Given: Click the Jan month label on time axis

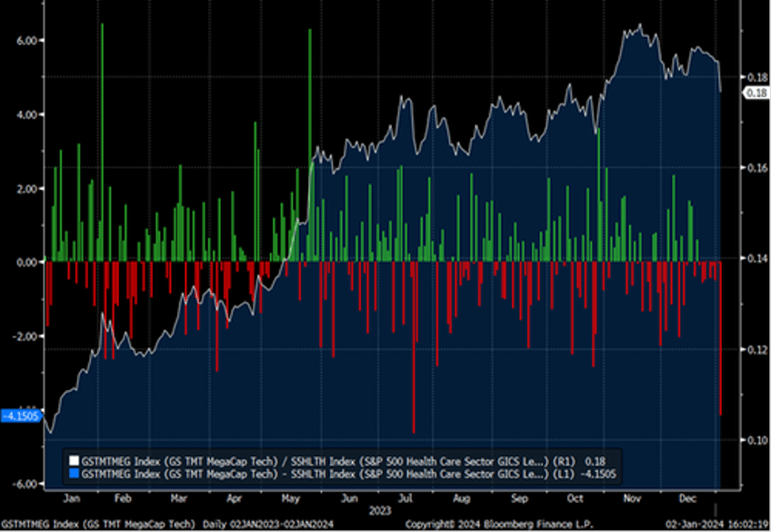Looking at the screenshot, I should (71, 498).
